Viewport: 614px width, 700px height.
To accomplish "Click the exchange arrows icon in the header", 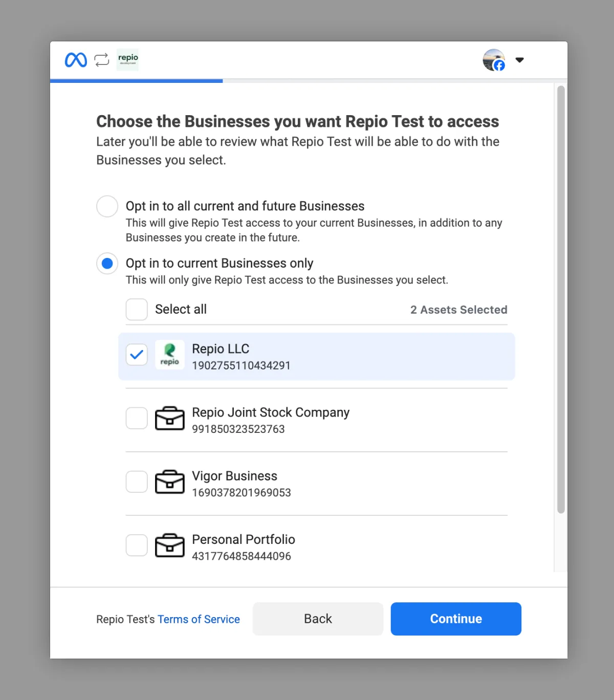I will pyautogui.click(x=102, y=60).
